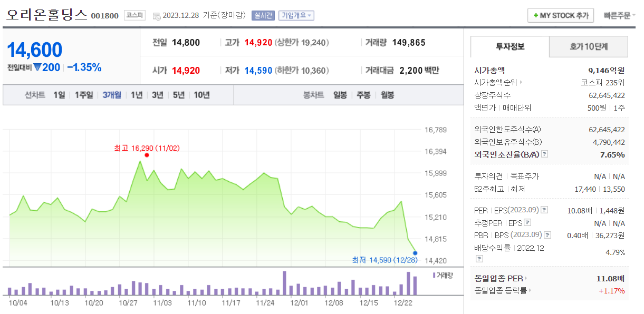Click the 투자의견 목표주가 label

(x=506, y=176)
